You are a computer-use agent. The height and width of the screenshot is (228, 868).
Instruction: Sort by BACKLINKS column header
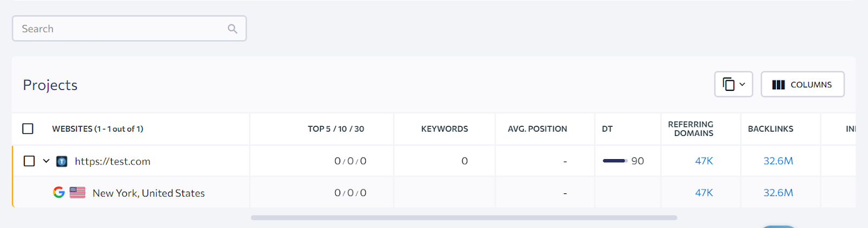(770, 129)
